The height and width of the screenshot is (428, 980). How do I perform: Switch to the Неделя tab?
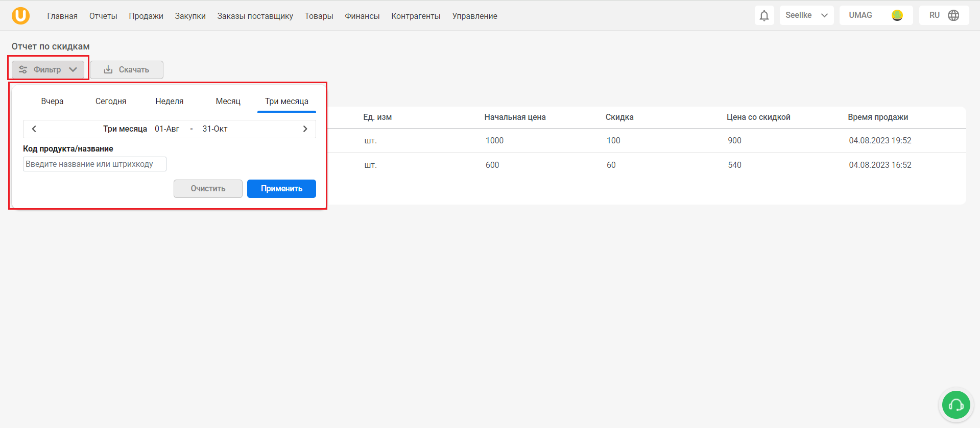(x=170, y=102)
